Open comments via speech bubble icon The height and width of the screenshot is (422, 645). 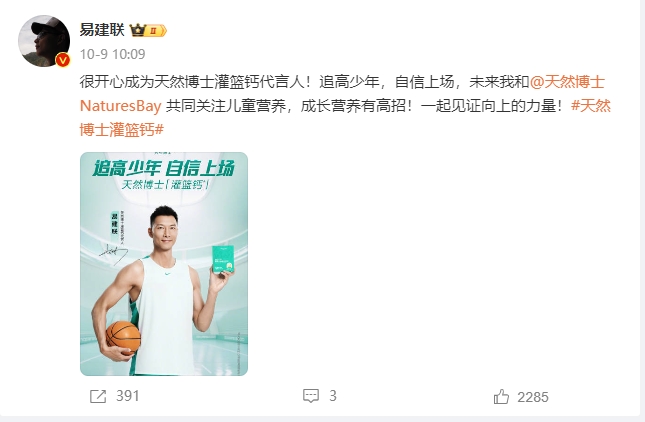click(x=311, y=396)
